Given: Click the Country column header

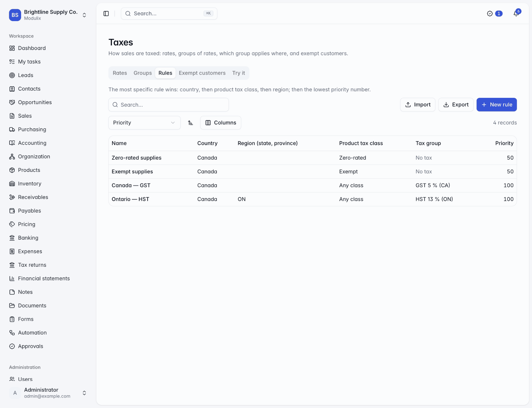Looking at the screenshot, I should (x=207, y=143).
